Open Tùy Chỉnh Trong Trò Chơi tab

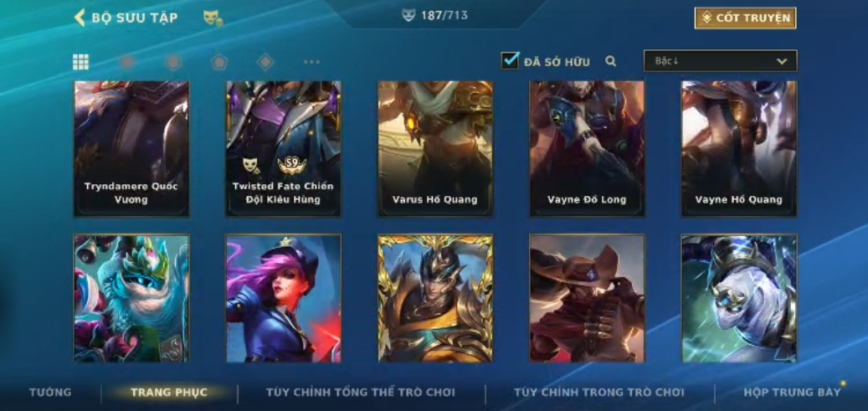click(599, 393)
